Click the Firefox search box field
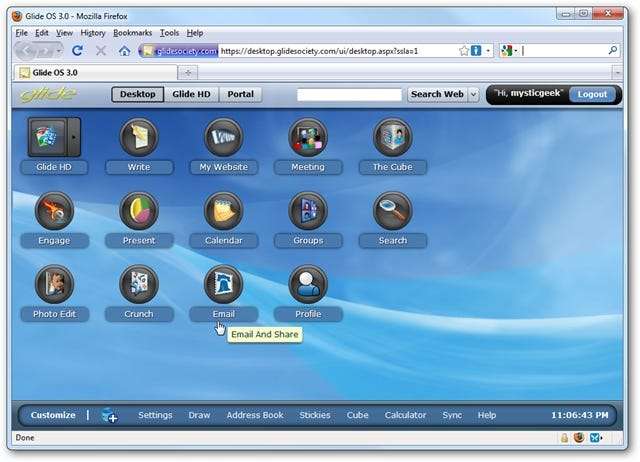Viewport: 640px width, 462px height. (x=564, y=51)
